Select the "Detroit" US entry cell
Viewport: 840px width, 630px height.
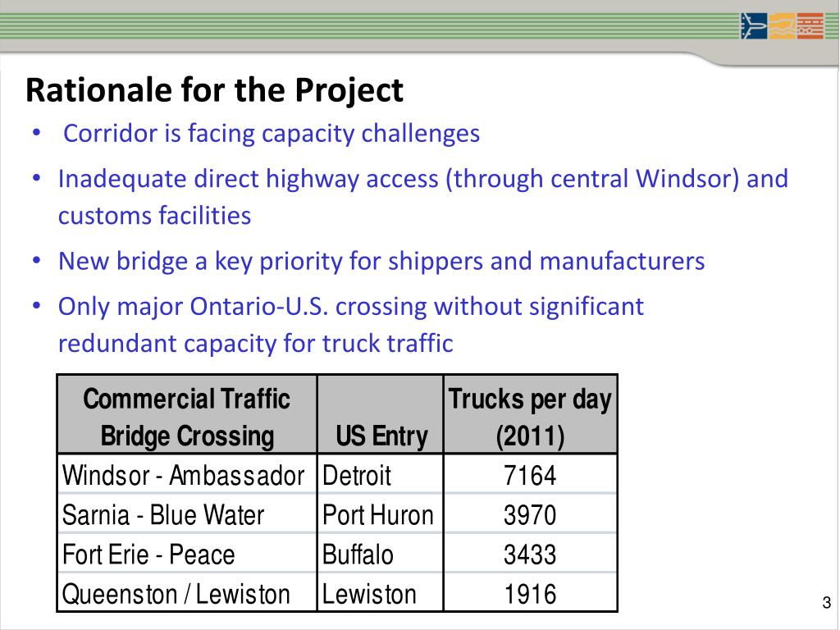point(358,475)
